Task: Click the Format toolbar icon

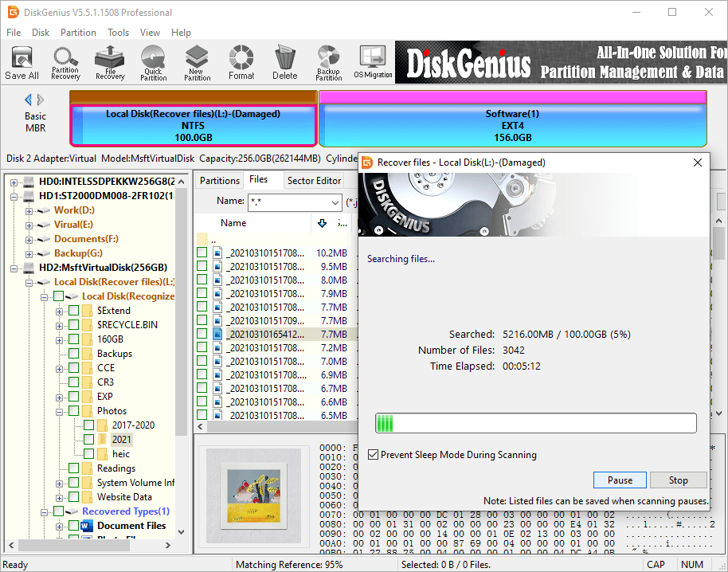Action: pos(241,63)
